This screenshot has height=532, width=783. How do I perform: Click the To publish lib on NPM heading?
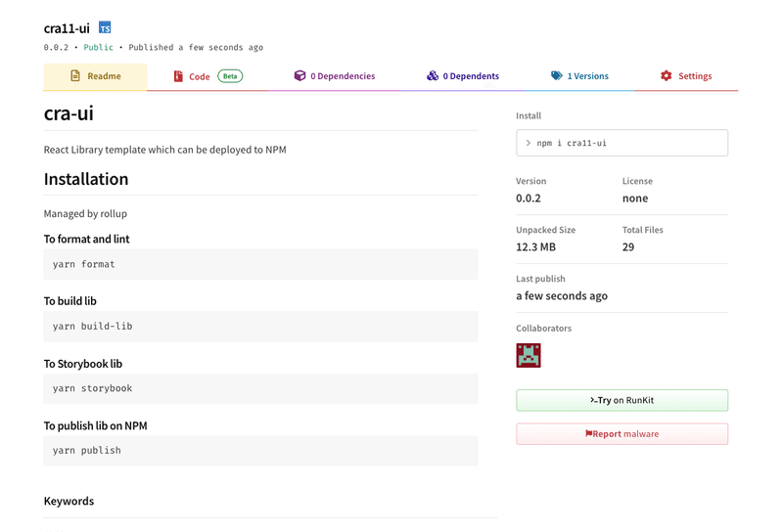pyautogui.click(x=95, y=425)
